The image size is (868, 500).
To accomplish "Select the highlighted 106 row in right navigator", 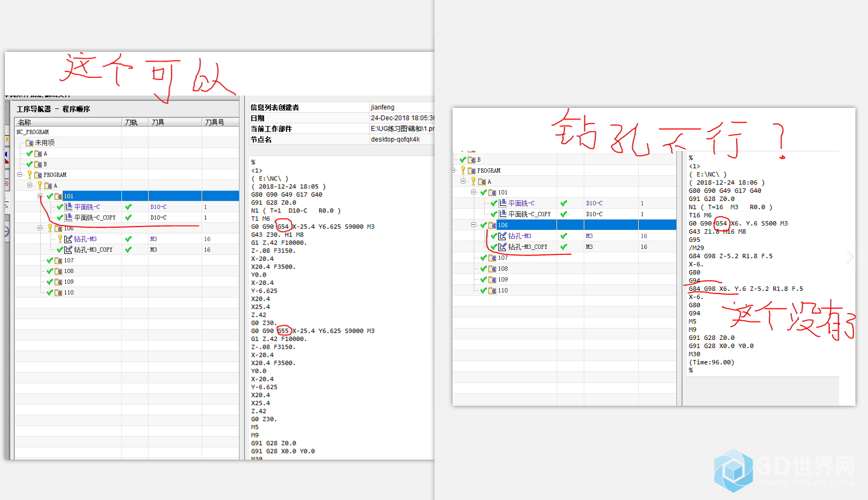I will point(564,225).
